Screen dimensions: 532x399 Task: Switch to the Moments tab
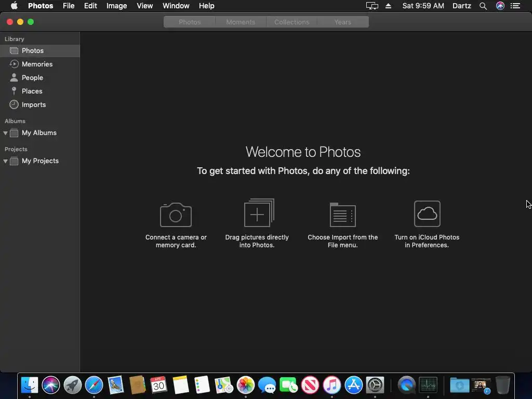(x=241, y=22)
